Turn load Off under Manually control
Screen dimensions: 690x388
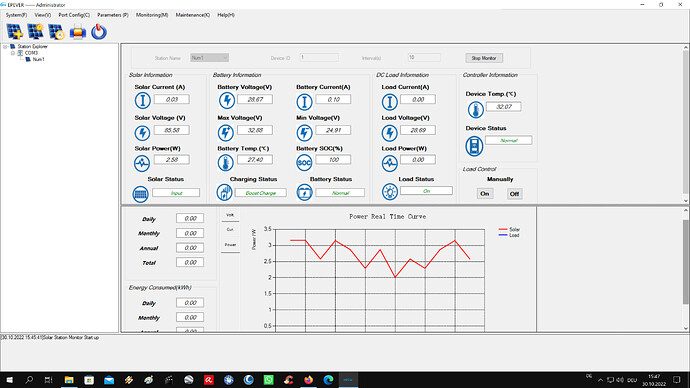coord(514,194)
